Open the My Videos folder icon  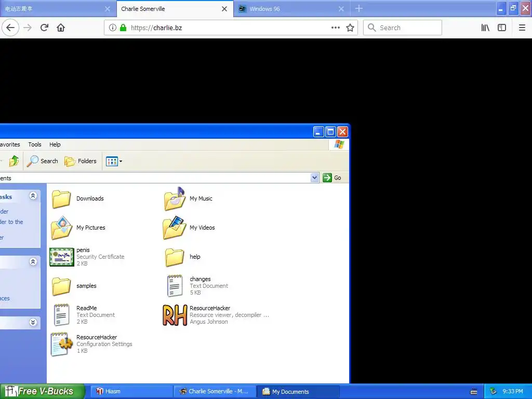(175, 228)
